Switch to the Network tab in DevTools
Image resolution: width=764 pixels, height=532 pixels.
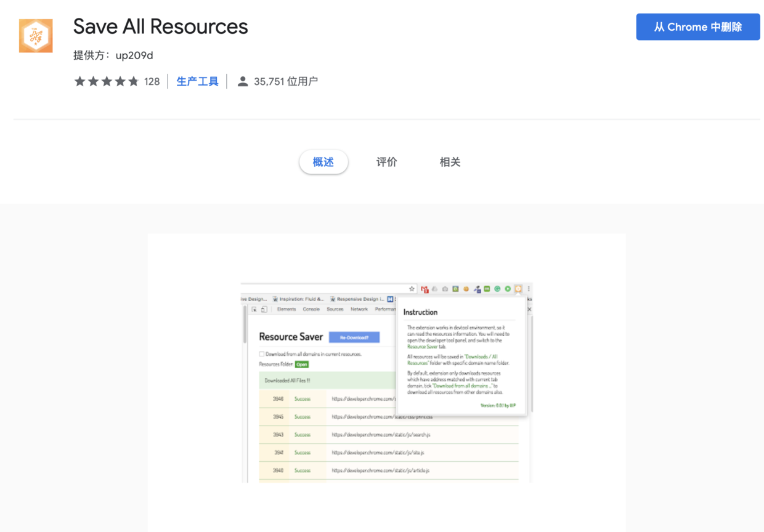tap(359, 309)
